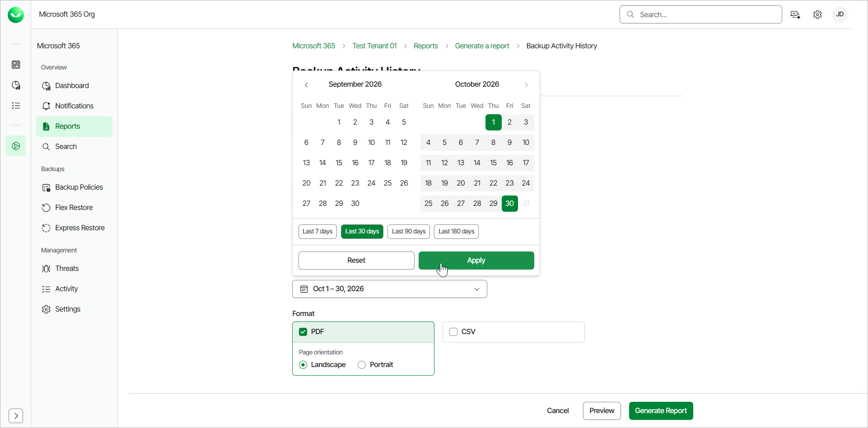Open analytics icon in left rail
Screen dimensions: 868x428
tap(16, 85)
